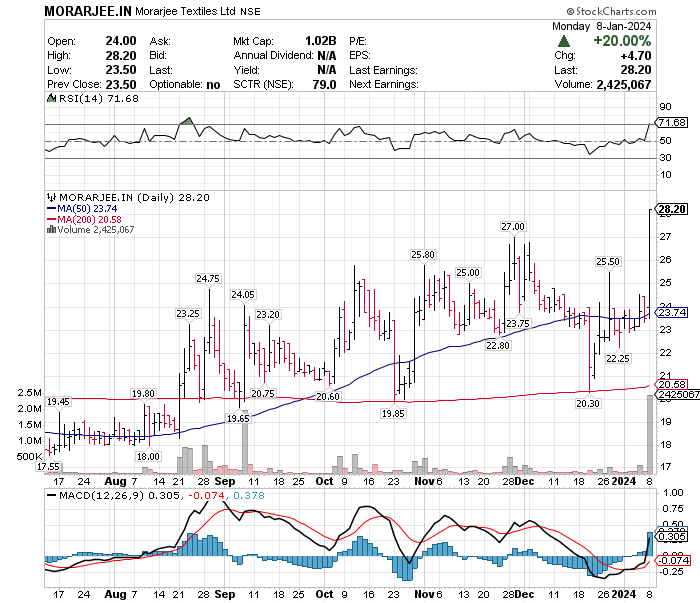Click the 19.45 price label

[58, 402]
